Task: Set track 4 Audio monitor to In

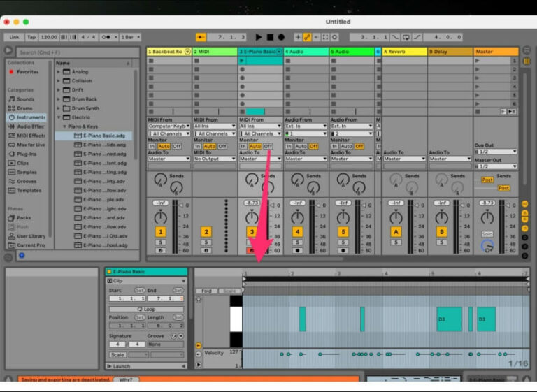Action: tap(289, 146)
